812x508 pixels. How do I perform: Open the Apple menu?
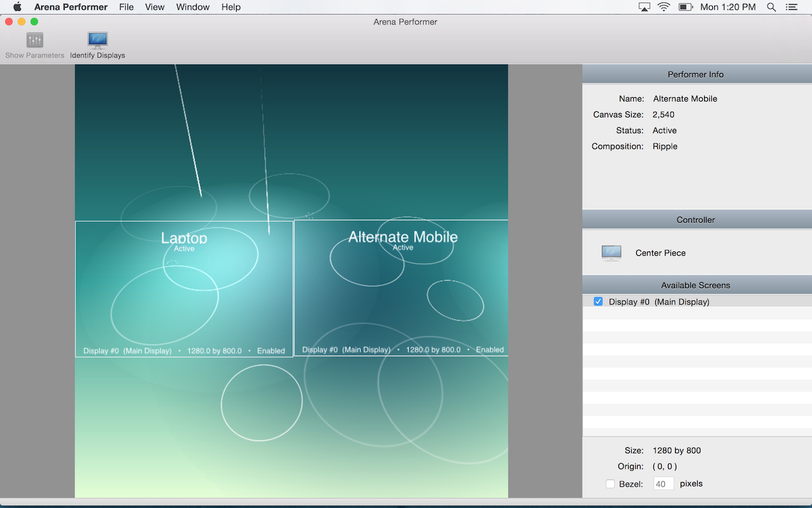coord(17,7)
